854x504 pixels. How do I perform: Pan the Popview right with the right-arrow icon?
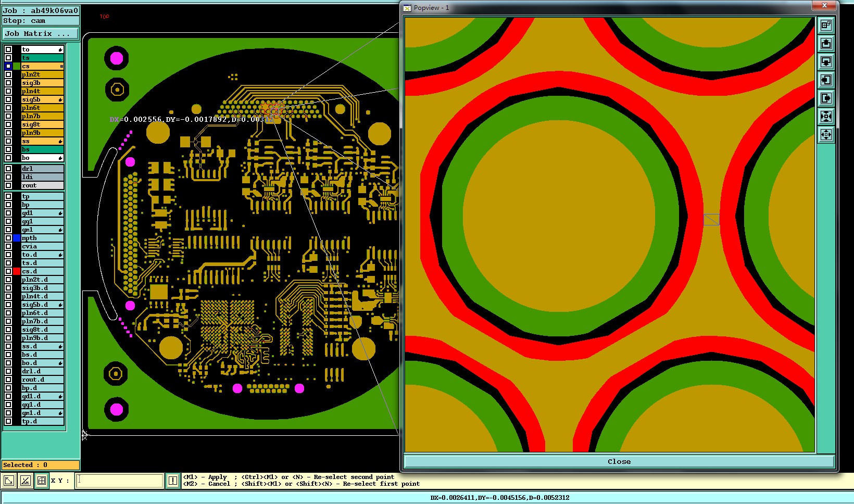pyautogui.click(x=826, y=98)
